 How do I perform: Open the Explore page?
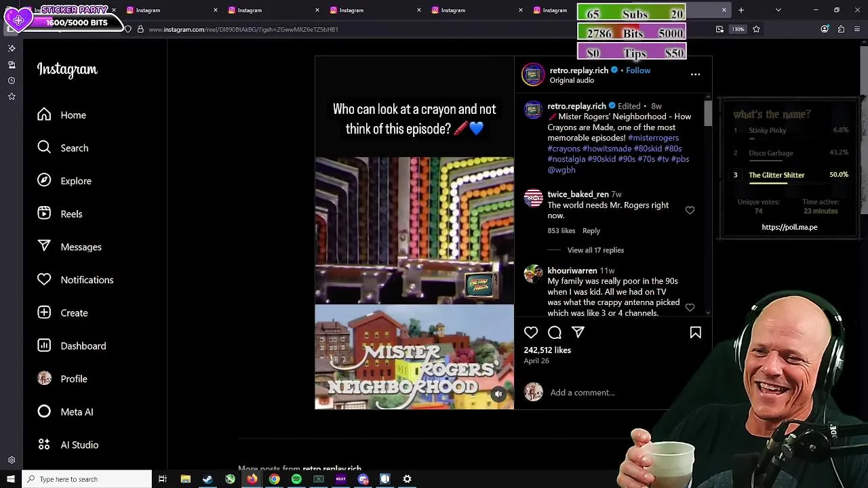[x=64, y=181]
